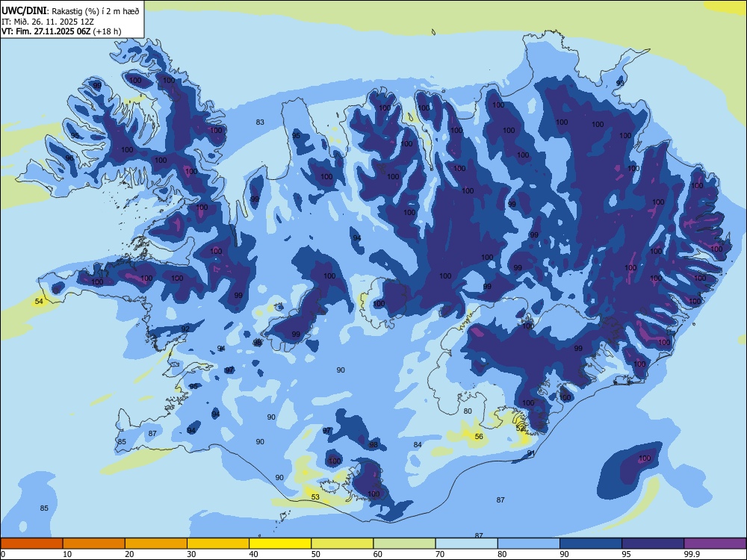
Task: Click the legend tick label '10'
Action: point(67,554)
